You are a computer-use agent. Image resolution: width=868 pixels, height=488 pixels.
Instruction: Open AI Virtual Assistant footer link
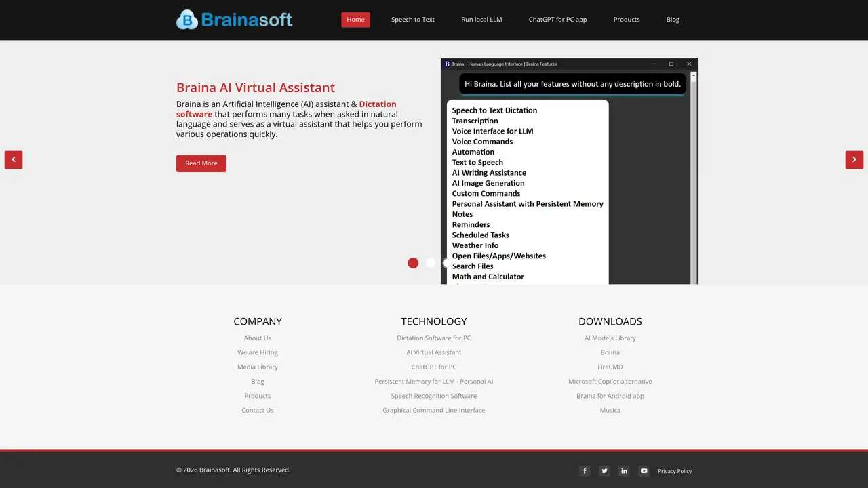point(434,352)
